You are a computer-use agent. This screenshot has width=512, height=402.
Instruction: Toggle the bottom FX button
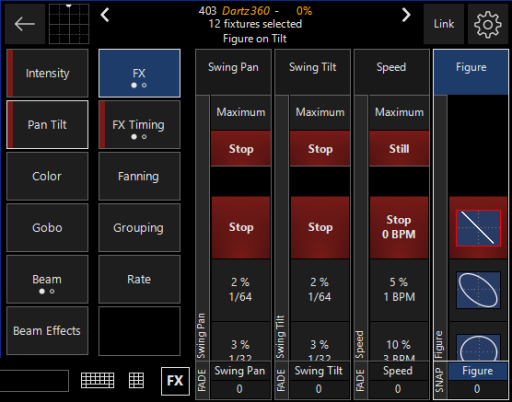pyautogui.click(x=175, y=381)
